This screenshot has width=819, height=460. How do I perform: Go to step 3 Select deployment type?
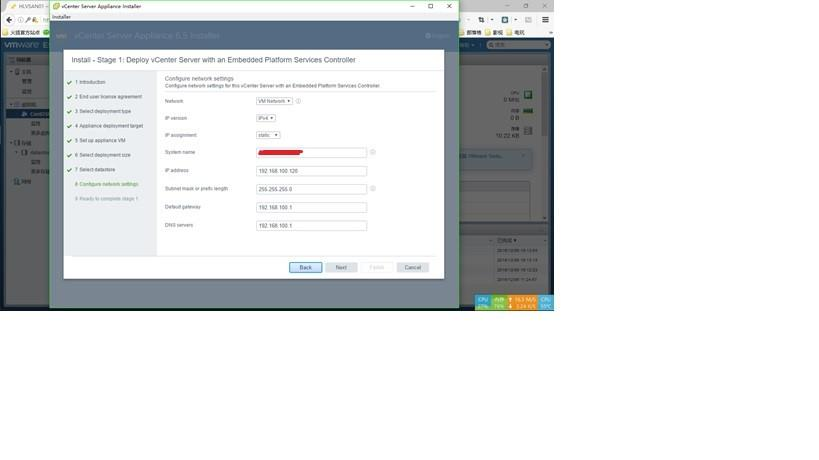tap(103, 112)
